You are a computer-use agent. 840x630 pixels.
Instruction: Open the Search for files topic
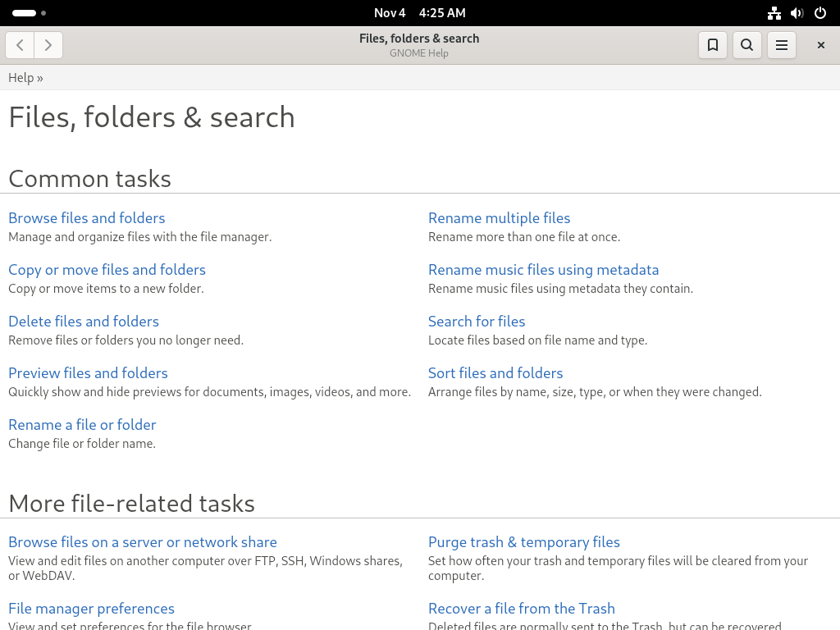click(x=477, y=322)
